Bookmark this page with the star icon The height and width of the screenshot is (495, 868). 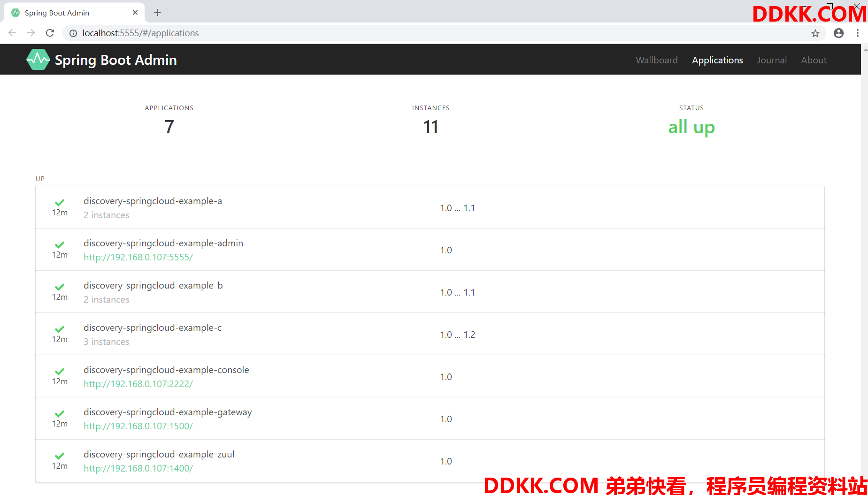coord(815,33)
